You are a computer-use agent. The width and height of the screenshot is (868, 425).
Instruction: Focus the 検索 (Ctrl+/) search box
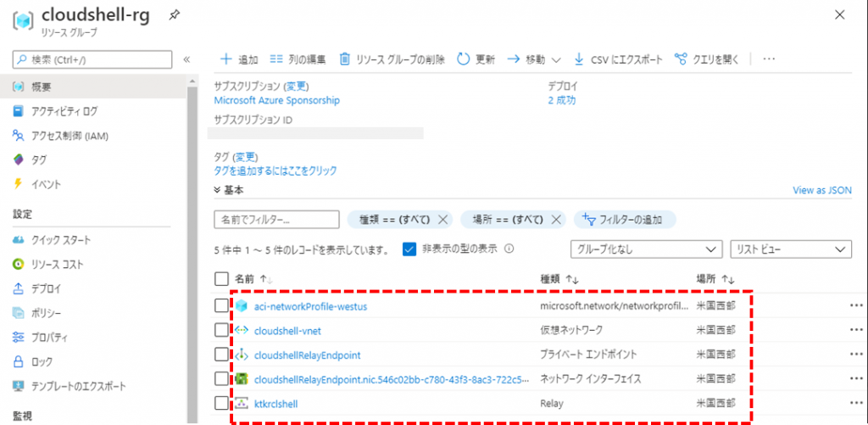pyautogui.click(x=92, y=59)
